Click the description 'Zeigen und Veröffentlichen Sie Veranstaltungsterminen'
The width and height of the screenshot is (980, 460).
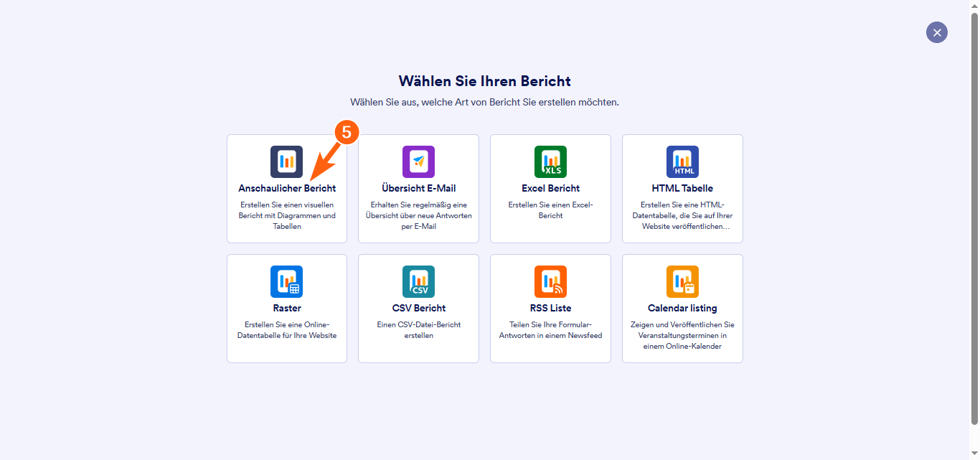point(682,335)
